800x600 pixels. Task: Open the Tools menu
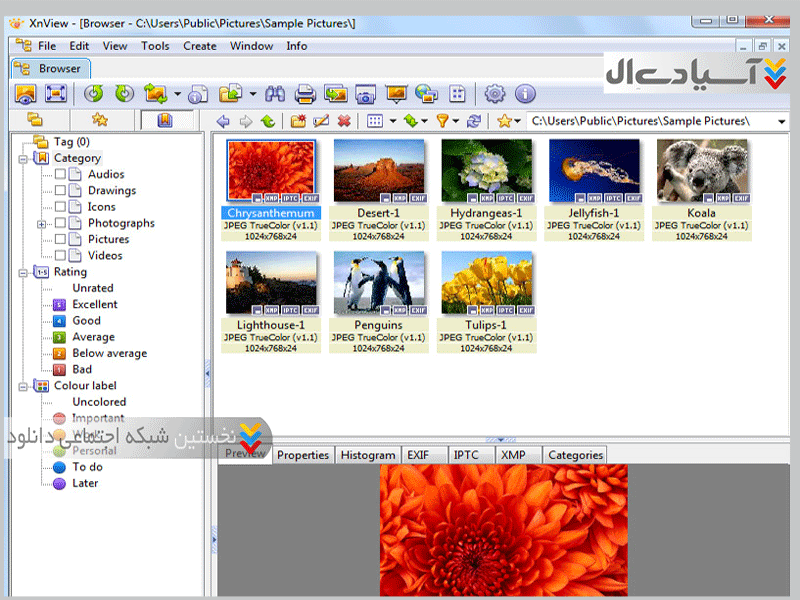click(155, 45)
